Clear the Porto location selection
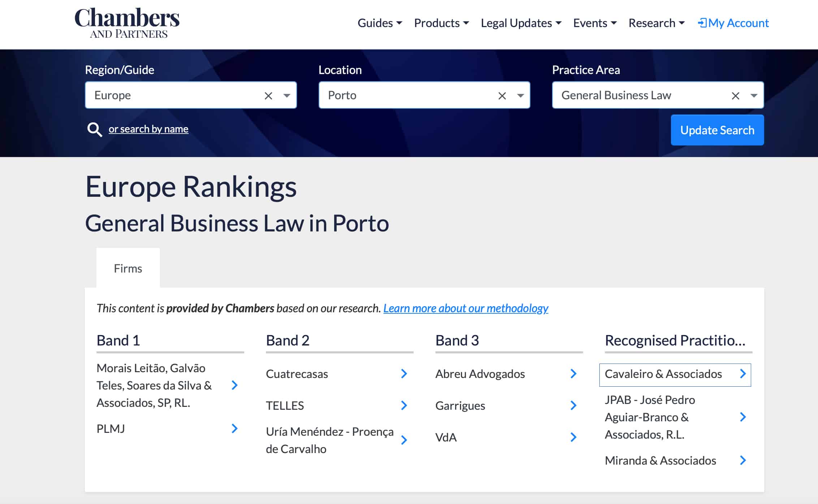818x504 pixels. 502,96
